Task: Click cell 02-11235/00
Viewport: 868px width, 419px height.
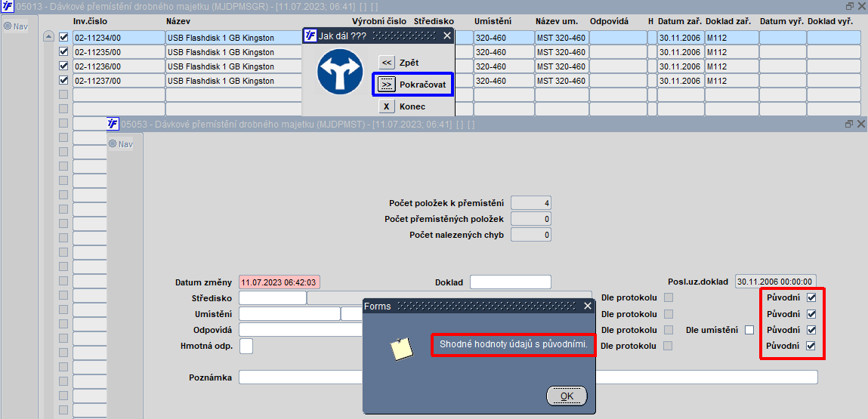Action: pyautogui.click(x=119, y=51)
